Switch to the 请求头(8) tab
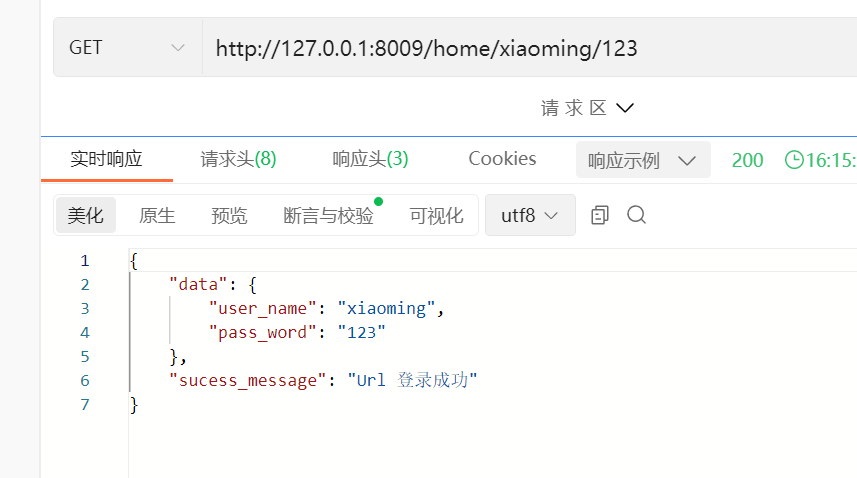Screen dimensions: 857x478 tap(238, 159)
